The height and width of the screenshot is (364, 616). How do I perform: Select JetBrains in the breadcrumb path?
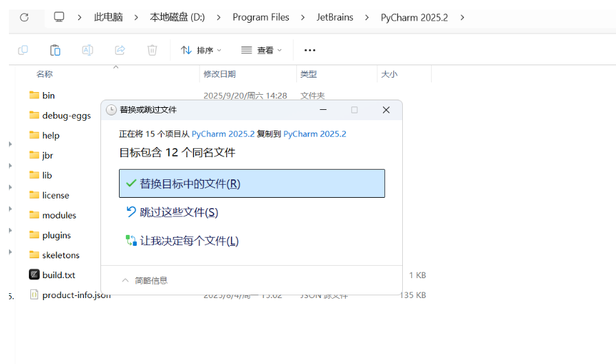[x=335, y=17]
